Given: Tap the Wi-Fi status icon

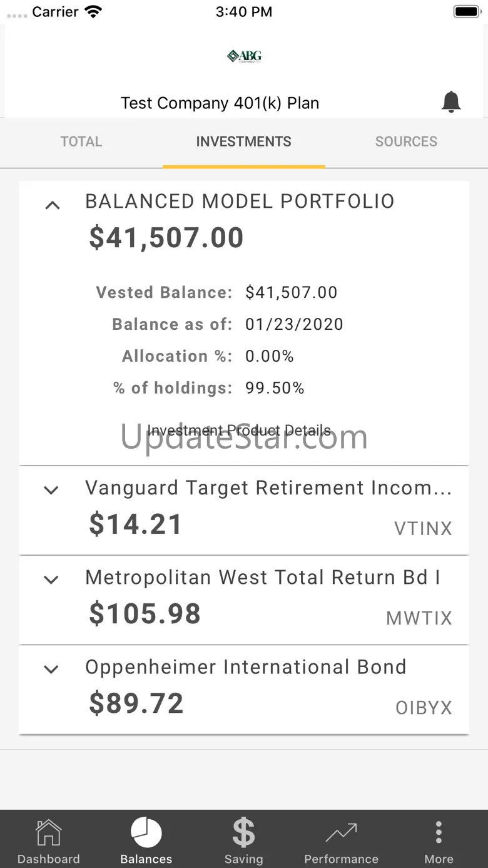Looking at the screenshot, I should pyautogui.click(x=93, y=12).
